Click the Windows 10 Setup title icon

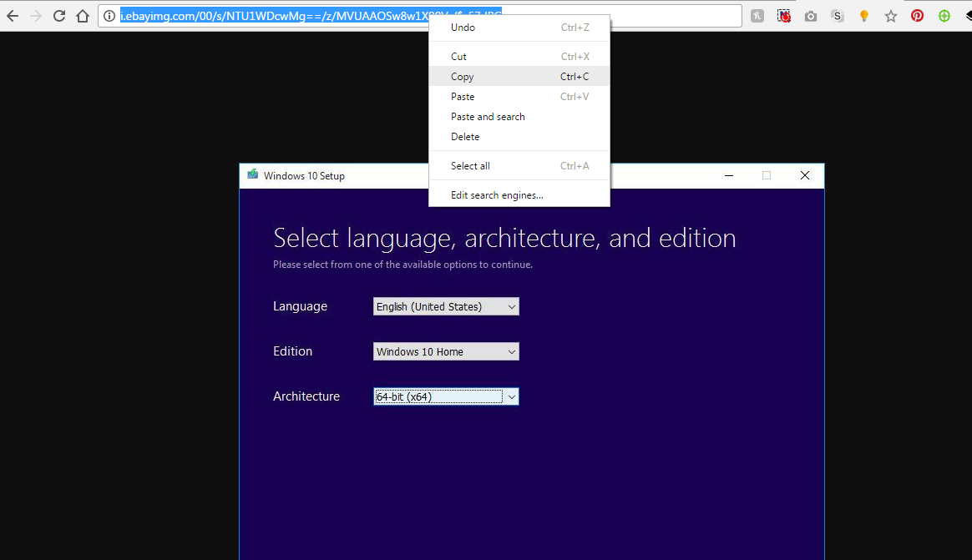pyautogui.click(x=252, y=174)
